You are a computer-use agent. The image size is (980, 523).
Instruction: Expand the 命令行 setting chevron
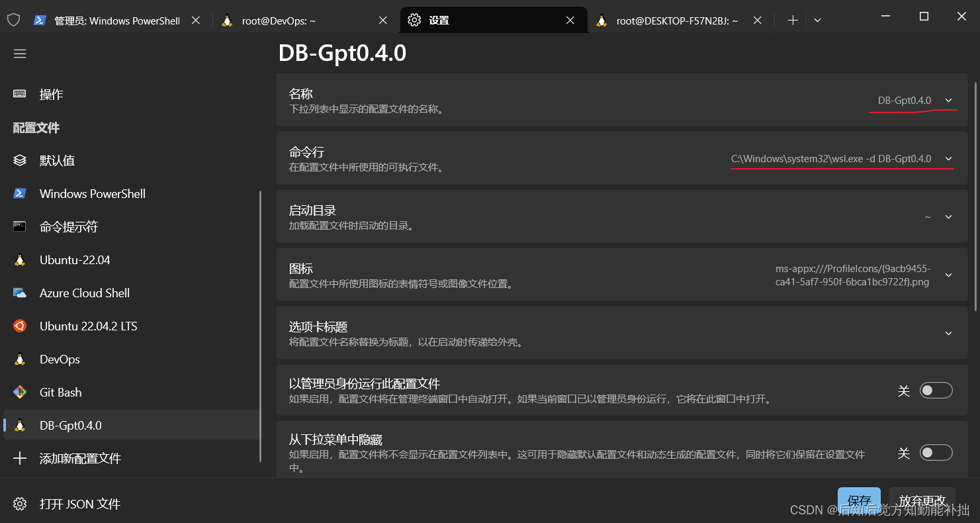[948, 159]
